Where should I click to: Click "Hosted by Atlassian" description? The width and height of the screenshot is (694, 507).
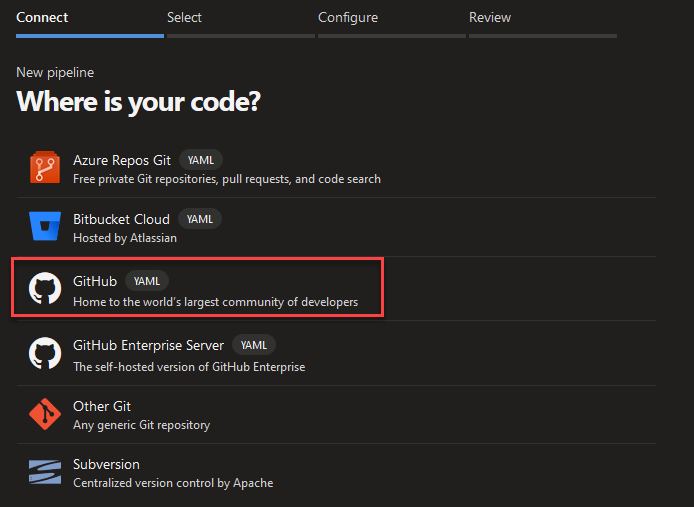pyautogui.click(x=125, y=238)
